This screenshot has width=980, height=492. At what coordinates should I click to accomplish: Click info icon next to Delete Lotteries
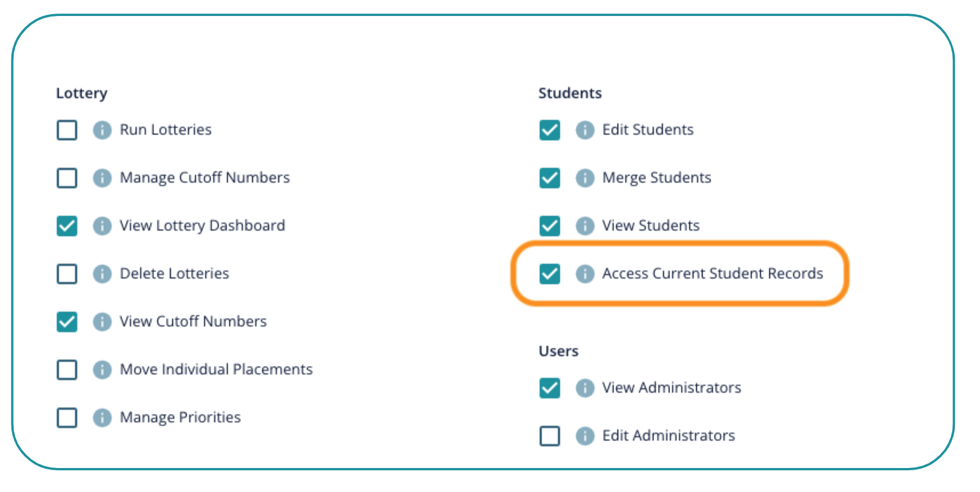102,274
